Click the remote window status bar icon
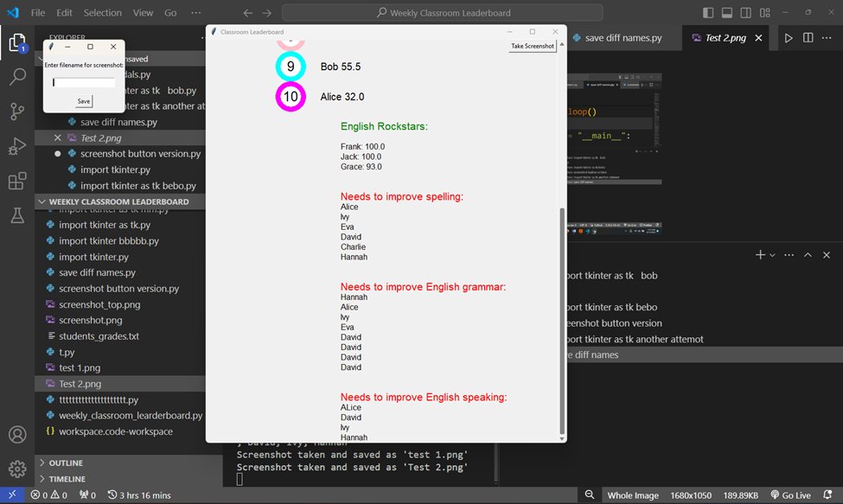The image size is (843, 504). point(12,494)
